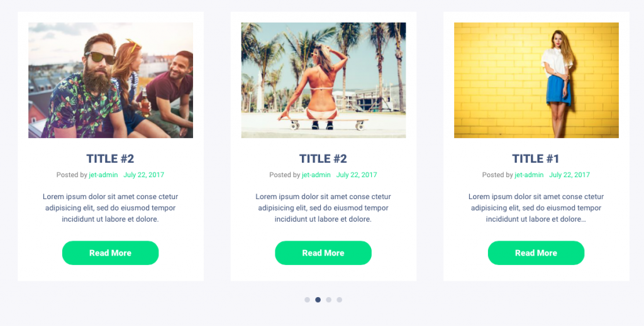This screenshot has height=326, width=644.
Task: Open jet-admin author link on skateboard beach card
Action: (316, 175)
